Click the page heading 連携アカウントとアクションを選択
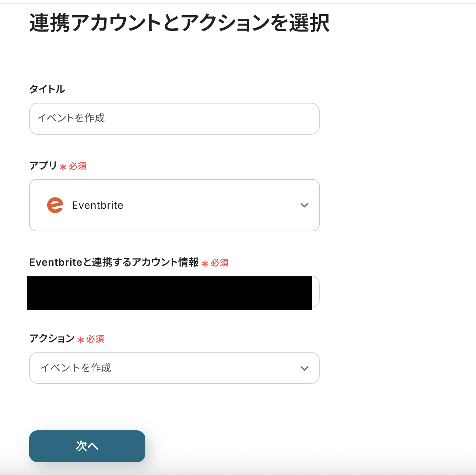This screenshot has width=476, height=475. pos(179,23)
